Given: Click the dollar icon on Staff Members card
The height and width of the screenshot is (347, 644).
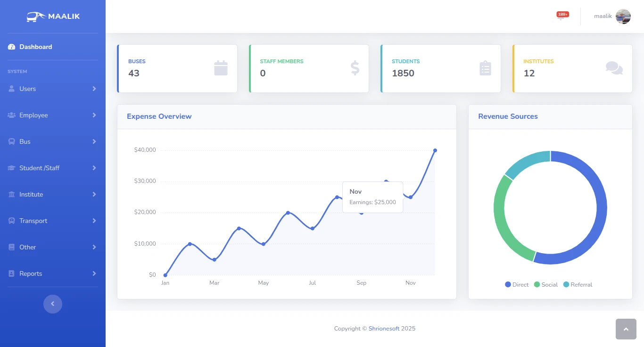Looking at the screenshot, I should click(355, 68).
